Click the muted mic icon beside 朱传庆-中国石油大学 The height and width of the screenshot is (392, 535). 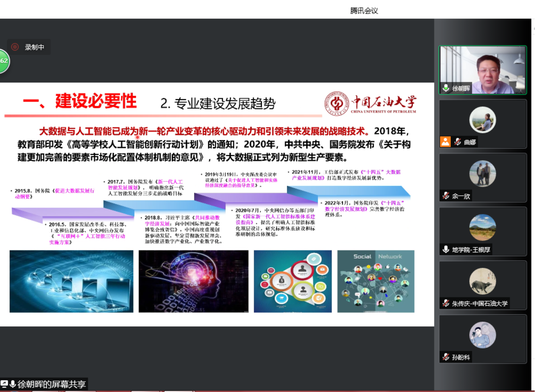[446, 303]
